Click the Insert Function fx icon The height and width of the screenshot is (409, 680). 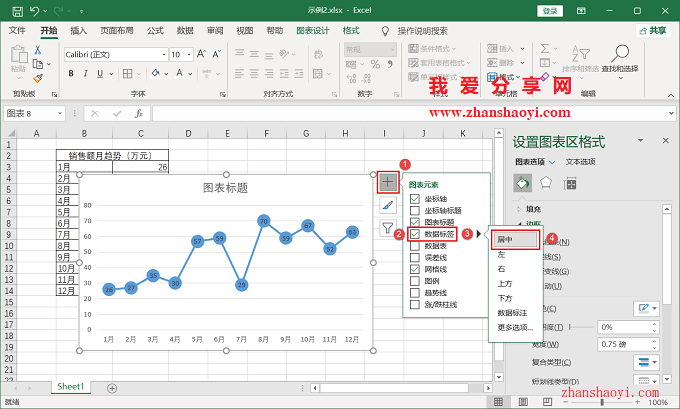coord(138,114)
